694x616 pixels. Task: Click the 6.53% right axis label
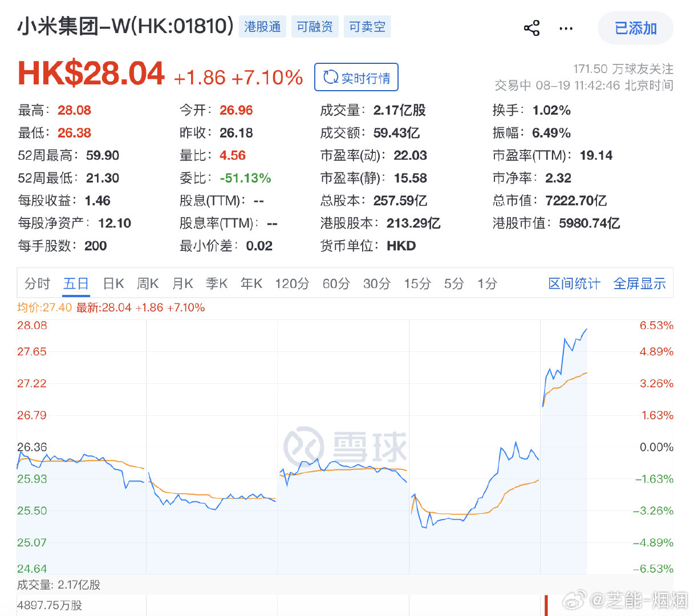[x=656, y=325]
